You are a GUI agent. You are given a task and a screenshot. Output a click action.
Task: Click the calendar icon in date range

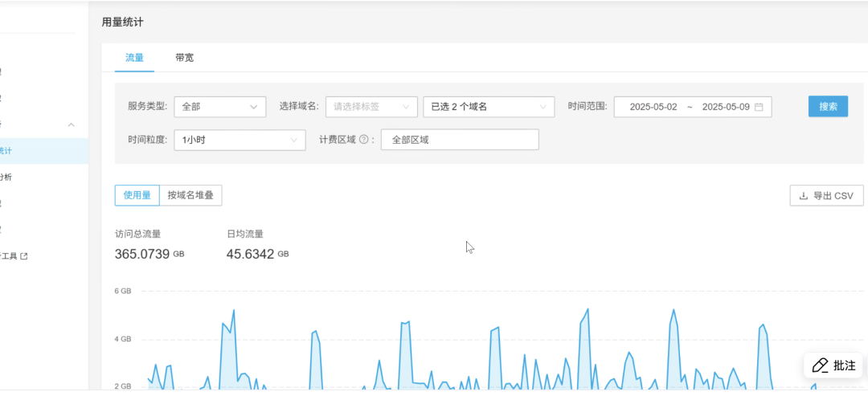(759, 107)
